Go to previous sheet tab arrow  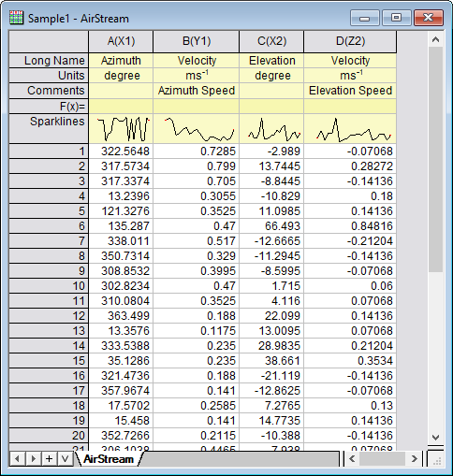(x=17, y=459)
